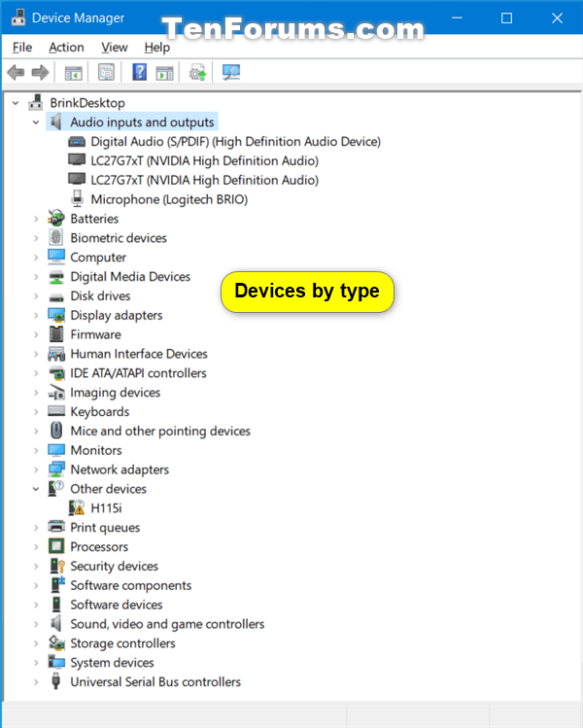This screenshot has width=583, height=728.
Task: Collapse Audio inputs and outputs
Action: 36,122
